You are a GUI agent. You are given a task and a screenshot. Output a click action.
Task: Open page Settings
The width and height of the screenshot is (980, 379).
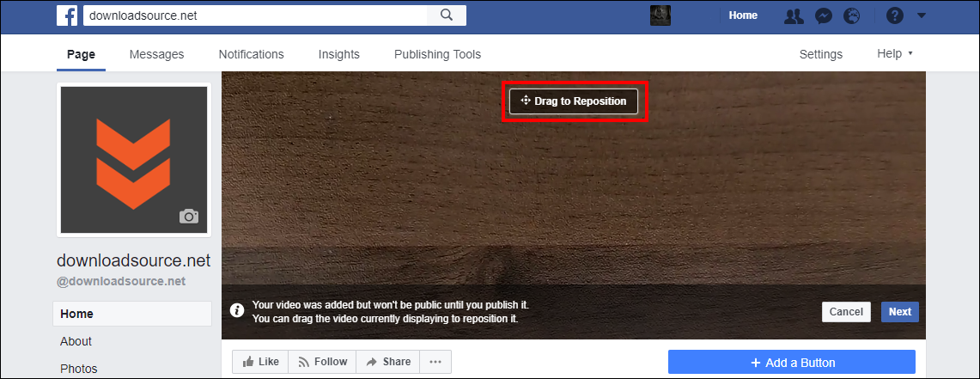point(821,54)
